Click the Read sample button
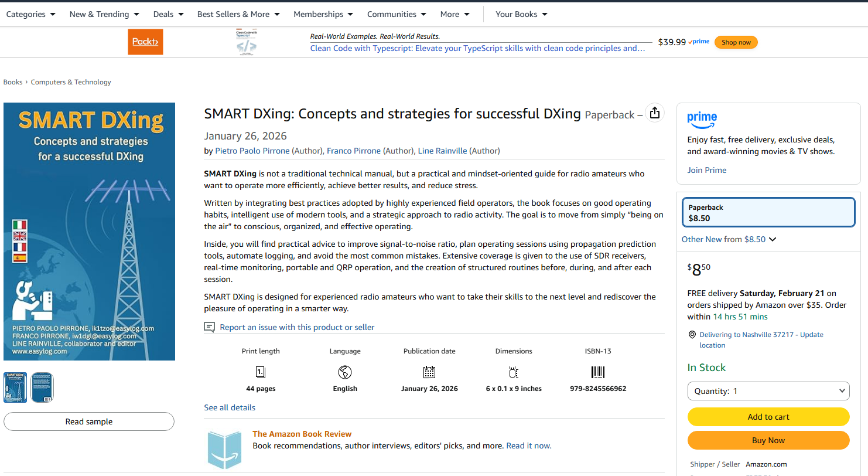This screenshot has height=476, width=868. click(89, 421)
